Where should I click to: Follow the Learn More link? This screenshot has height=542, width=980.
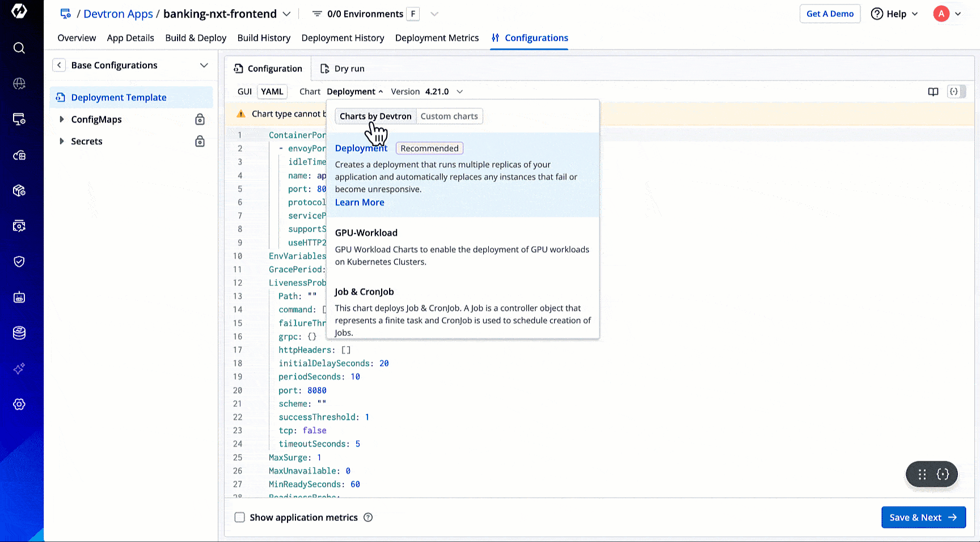(x=360, y=203)
